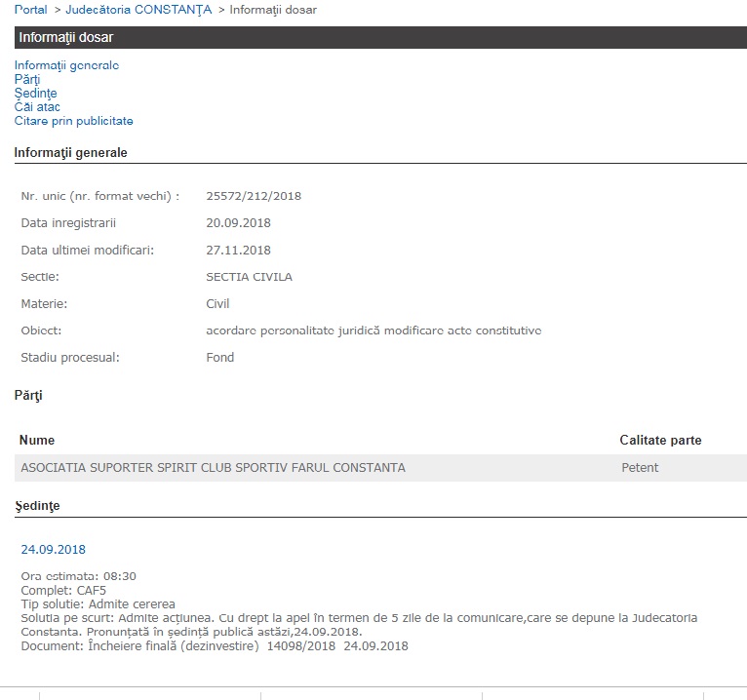The image size is (747, 700).
Task: Open the Portal breadcrumb link
Action: pos(30,10)
